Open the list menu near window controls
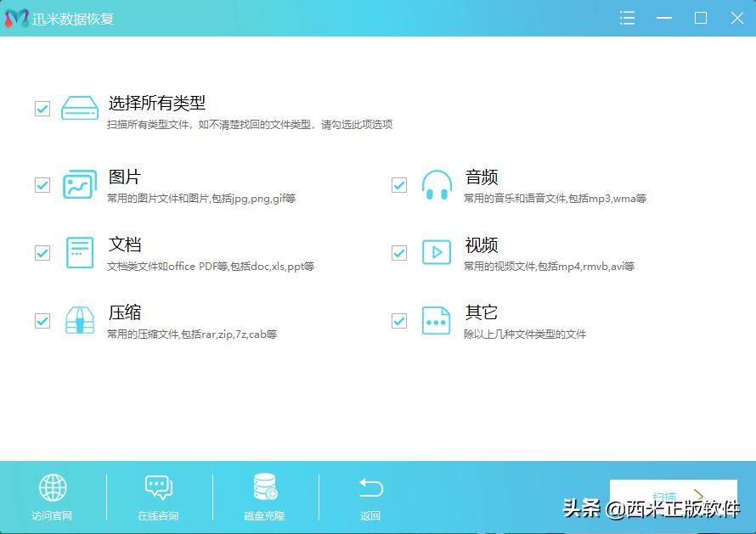The width and height of the screenshot is (756, 534). point(627,17)
